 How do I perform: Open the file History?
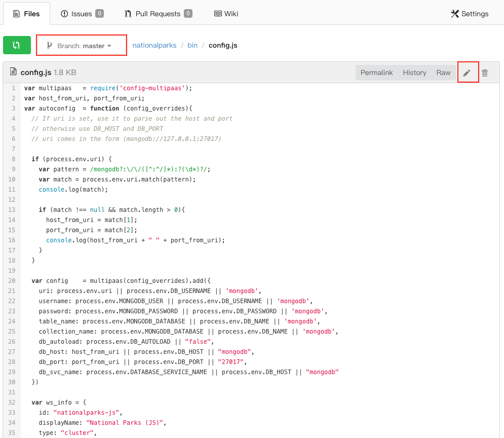click(414, 72)
